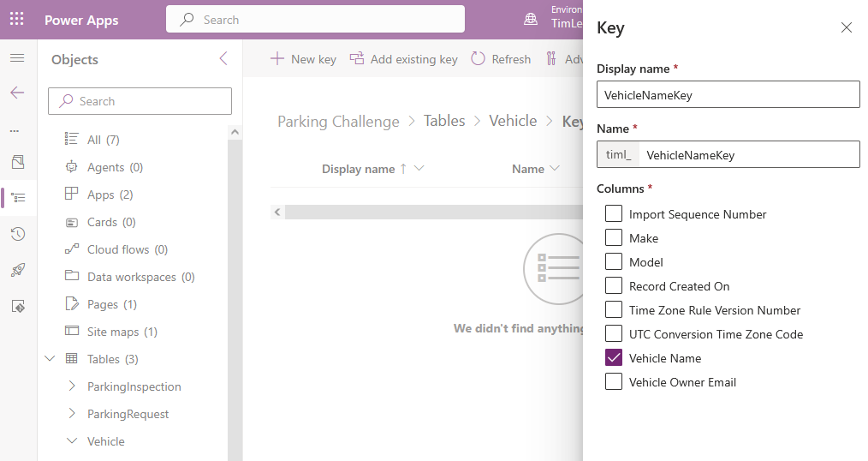Image resolution: width=868 pixels, height=461 pixels.
Task: Open the History icon in left rail
Action: (x=17, y=234)
